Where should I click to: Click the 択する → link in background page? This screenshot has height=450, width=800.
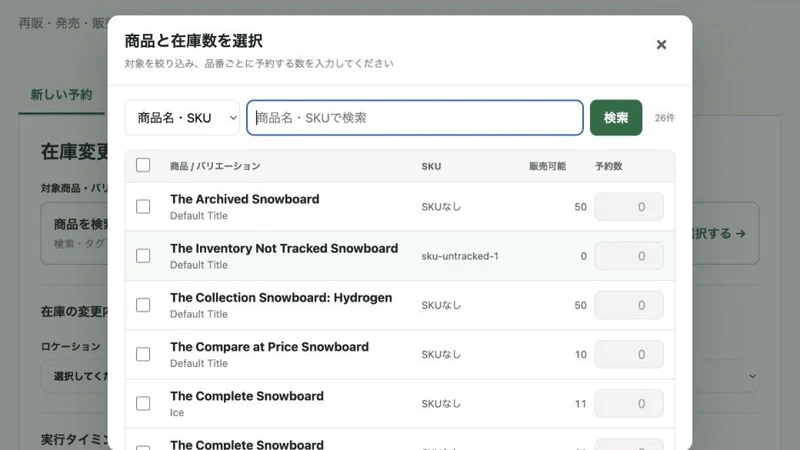click(719, 234)
